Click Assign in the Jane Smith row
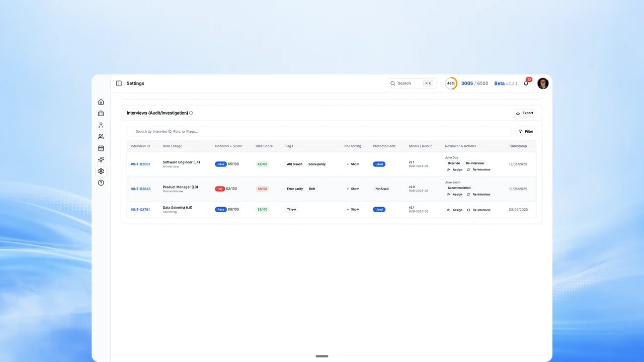644x362 pixels. click(455, 195)
